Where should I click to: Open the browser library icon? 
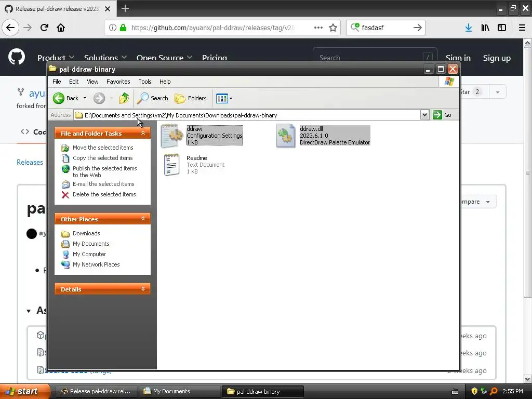(485, 28)
